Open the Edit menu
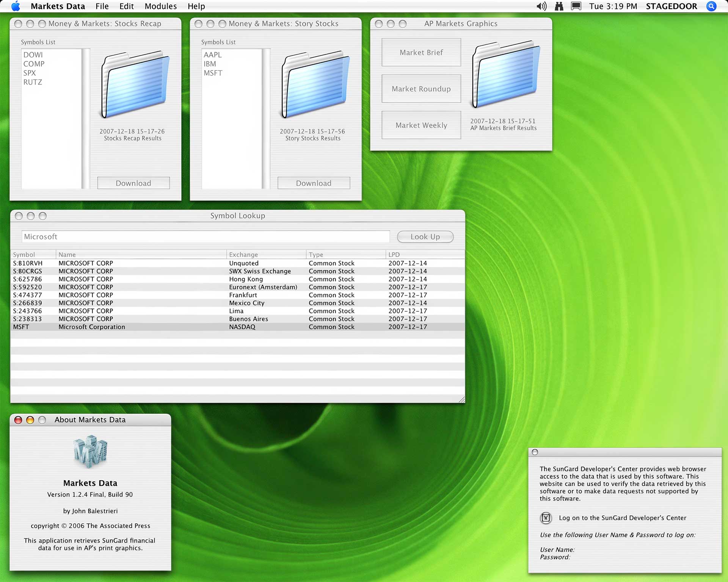This screenshot has width=728, height=582. 127,6
